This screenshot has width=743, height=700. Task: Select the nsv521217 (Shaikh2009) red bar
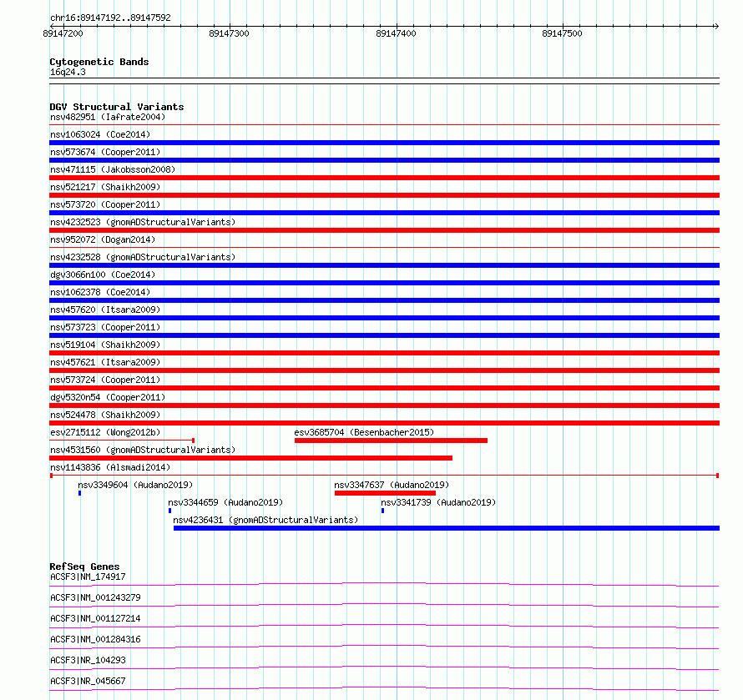[x=384, y=195]
